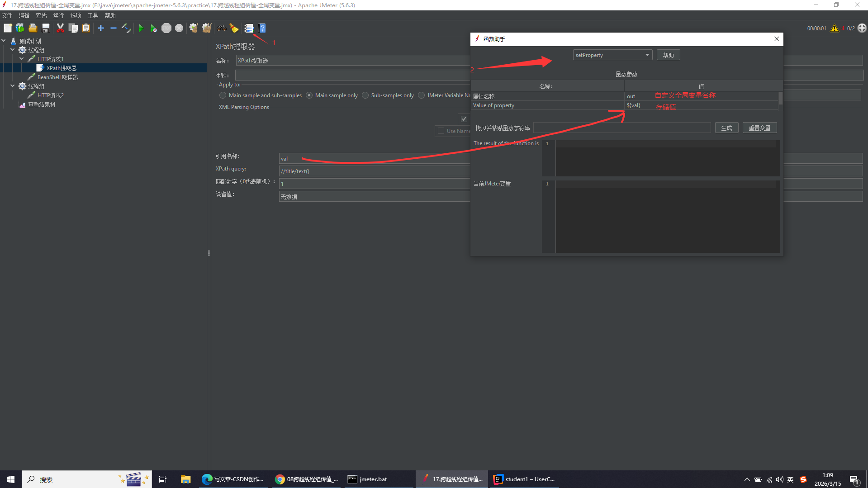The height and width of the screenshot is (488, 868).
Task: Open the 运行 menu
Action: (58, 15)
